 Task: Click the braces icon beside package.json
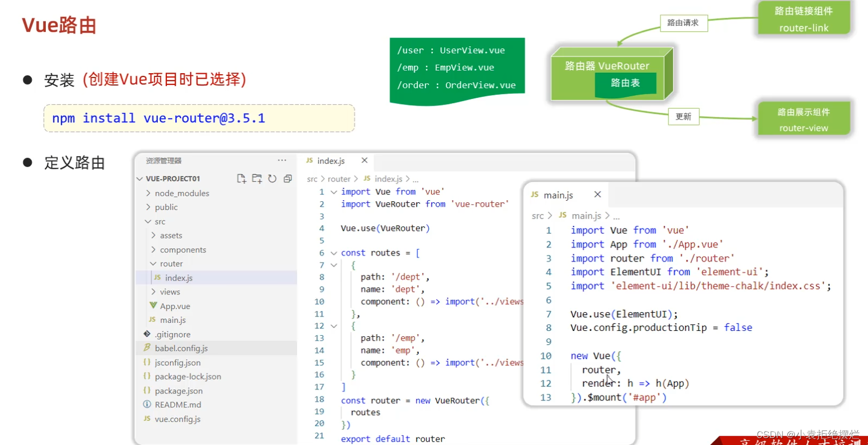pyautogui.click(x=147, y=390)
